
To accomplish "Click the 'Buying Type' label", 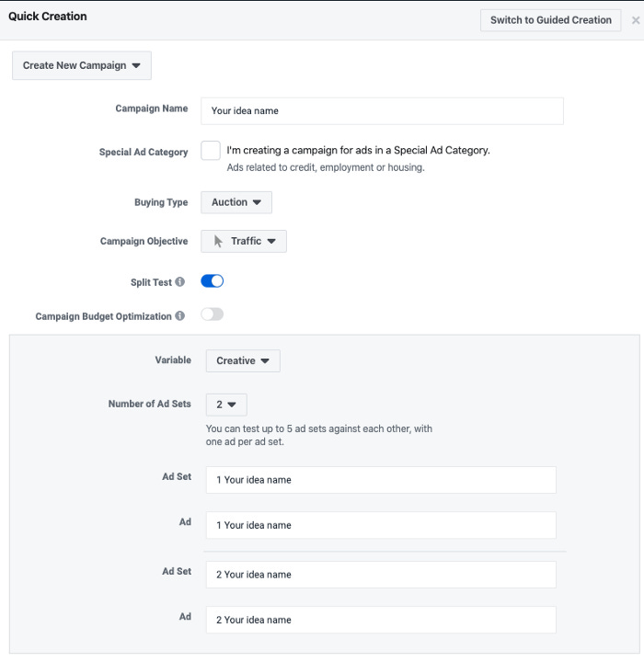I will coord(161,202).
